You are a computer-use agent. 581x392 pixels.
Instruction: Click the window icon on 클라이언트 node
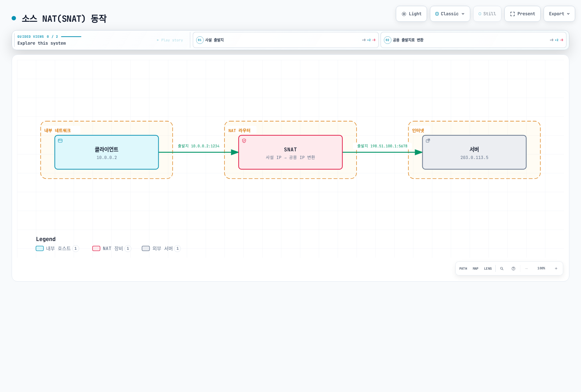coord(60,141)
